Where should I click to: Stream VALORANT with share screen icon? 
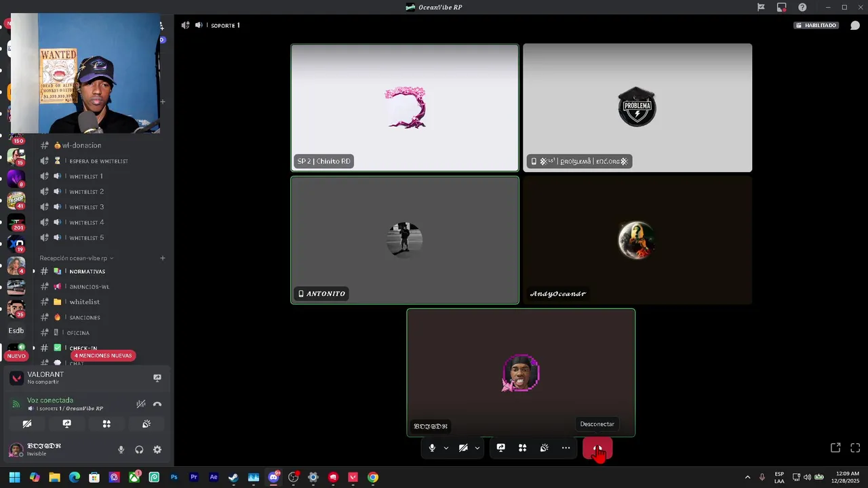(x=157, y=378)
